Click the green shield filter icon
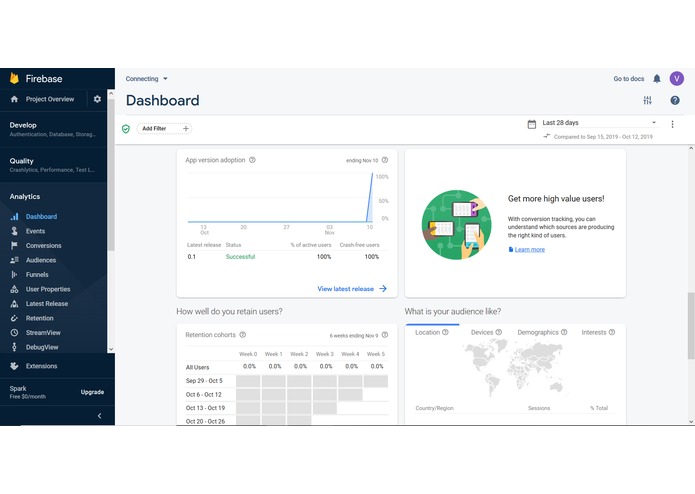The image size is (695, 494). [126, 128]
